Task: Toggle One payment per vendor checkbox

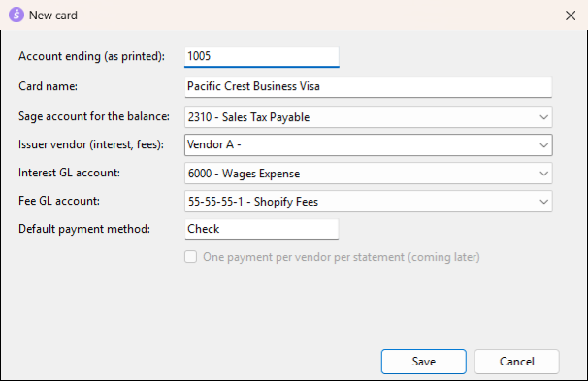Action: pos(190,257)
